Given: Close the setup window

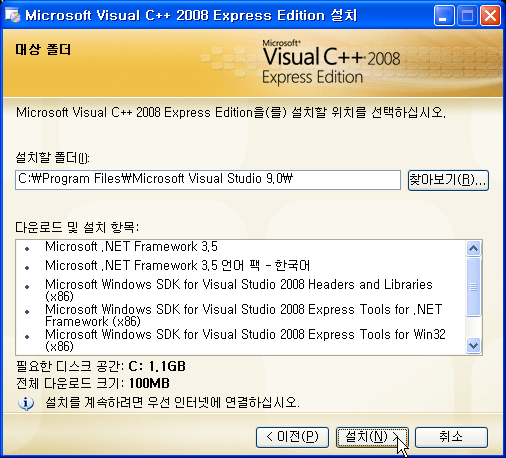Looking at the screenshot, I should pyautogui.click(x=490, y=16).
